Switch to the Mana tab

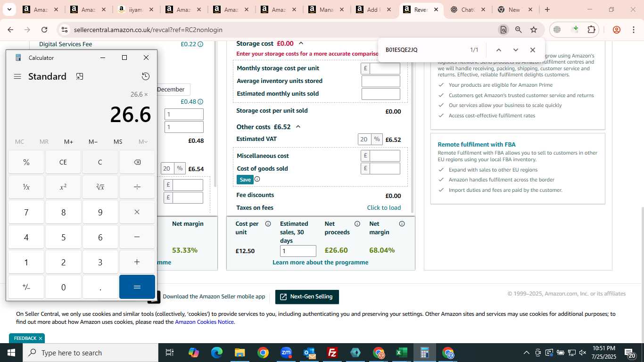325,9
